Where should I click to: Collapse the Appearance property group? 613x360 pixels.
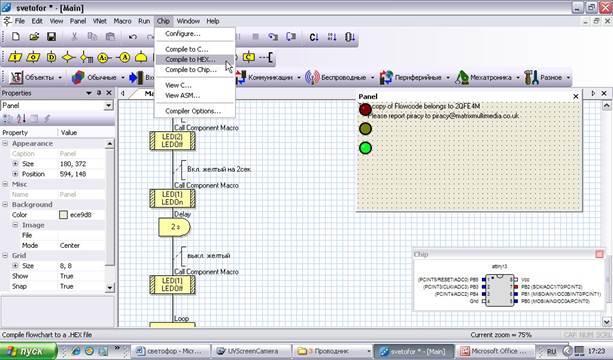point(5,143)
